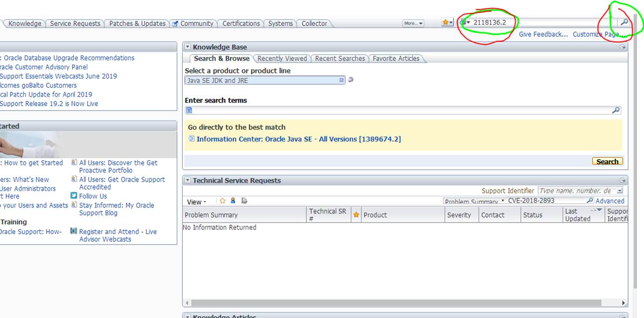The height and width of the screenshot is (318, 644).
Task: Click the CVE-2018-2893 problem summary field
Action: (x=546, y=201)
